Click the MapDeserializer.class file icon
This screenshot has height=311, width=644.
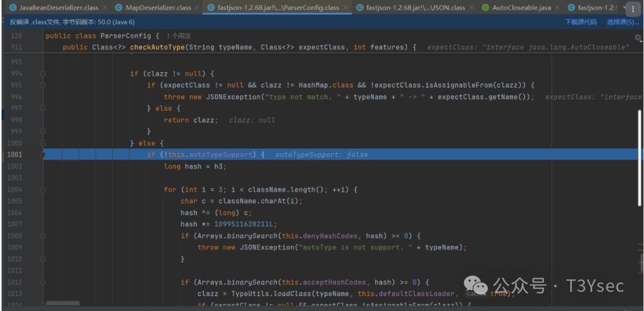119,8
